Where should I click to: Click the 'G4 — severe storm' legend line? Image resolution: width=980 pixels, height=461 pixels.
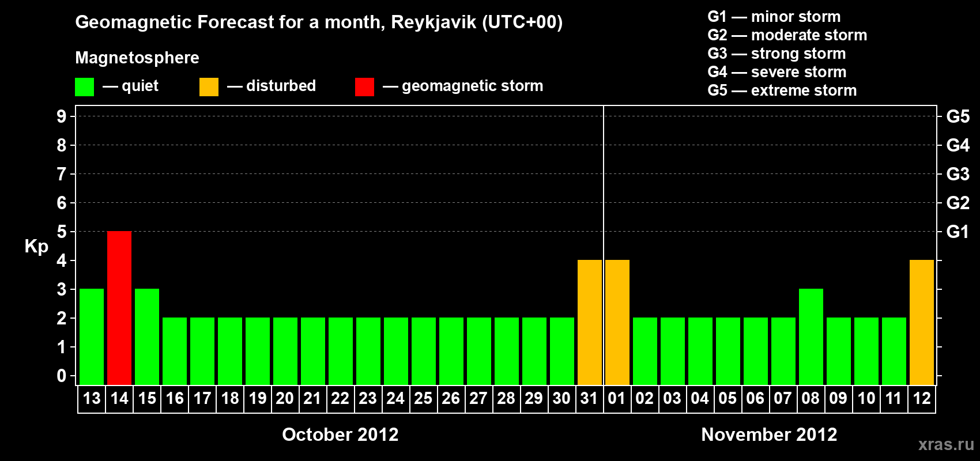click(x=777, y=72)
